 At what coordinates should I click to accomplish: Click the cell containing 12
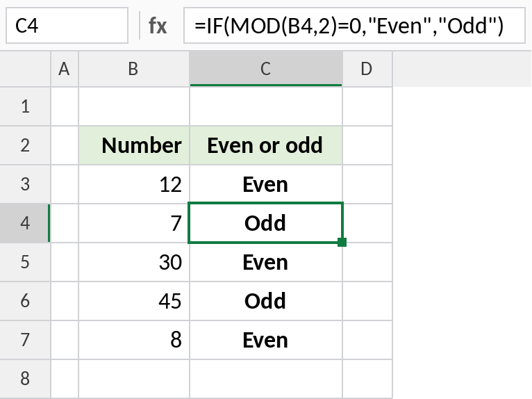coord(134,184)
